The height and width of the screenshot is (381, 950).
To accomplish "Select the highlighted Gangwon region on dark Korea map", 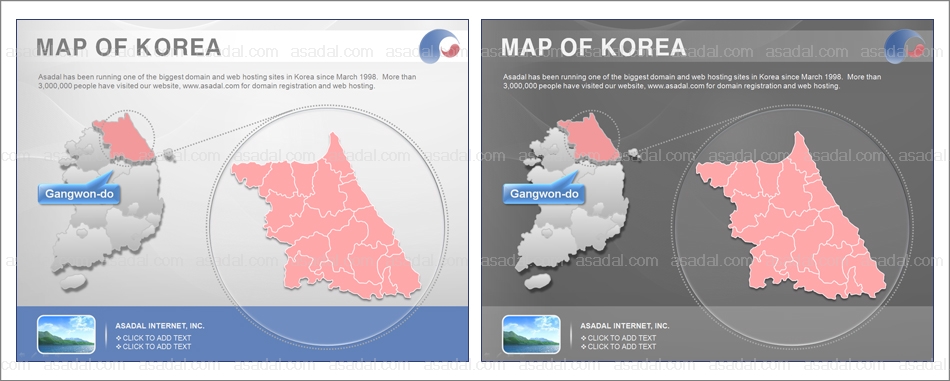I will (x=588, y=137).
